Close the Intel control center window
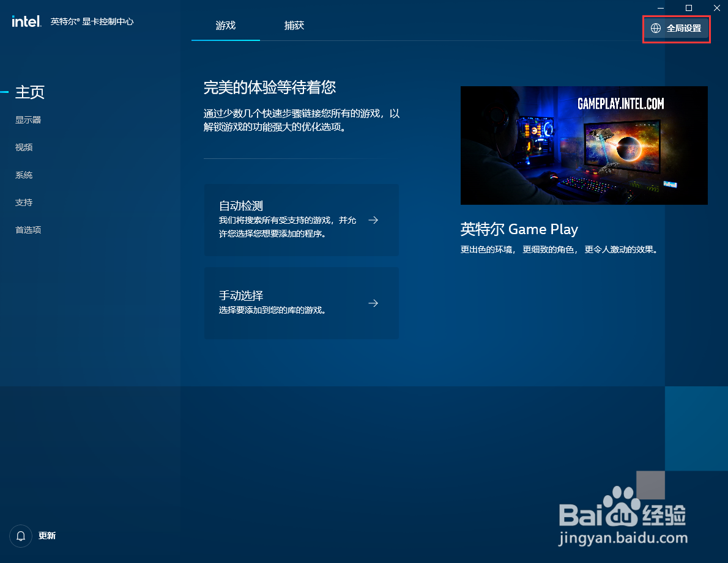Image resolution: width=728 pixels, height=563 pixels. [x=716, y=8]
